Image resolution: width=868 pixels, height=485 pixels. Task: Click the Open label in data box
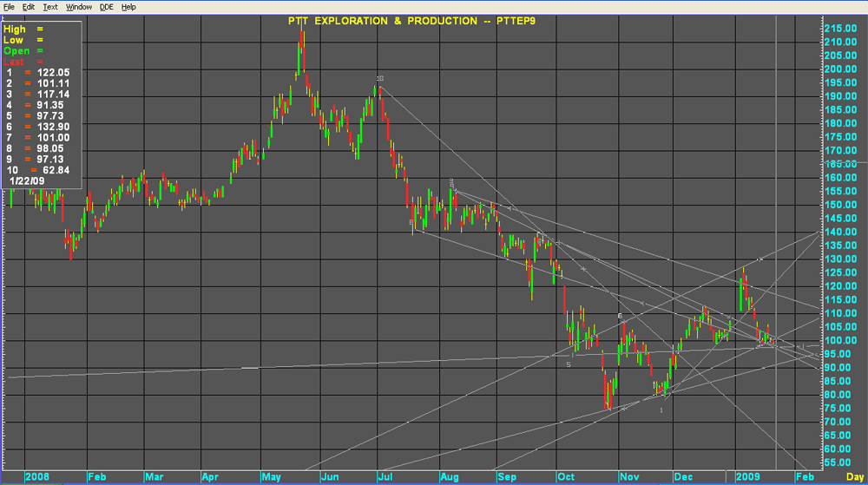(16, 51)
